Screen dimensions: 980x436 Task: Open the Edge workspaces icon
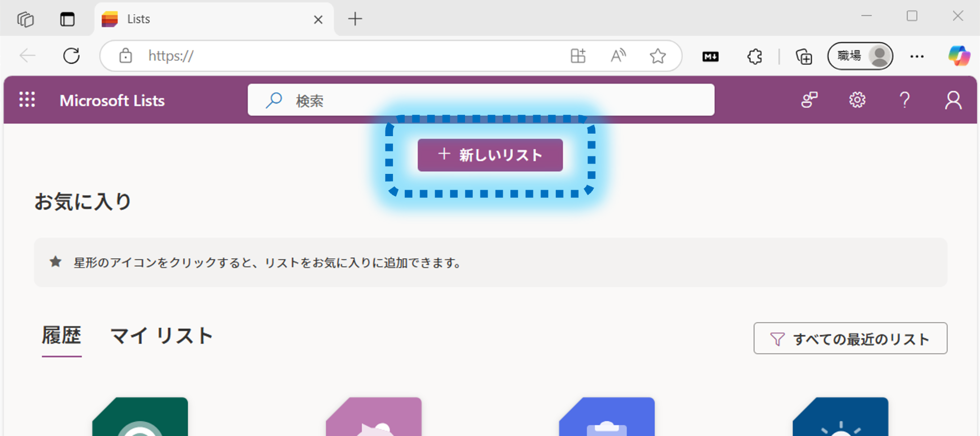coord(26,19)
